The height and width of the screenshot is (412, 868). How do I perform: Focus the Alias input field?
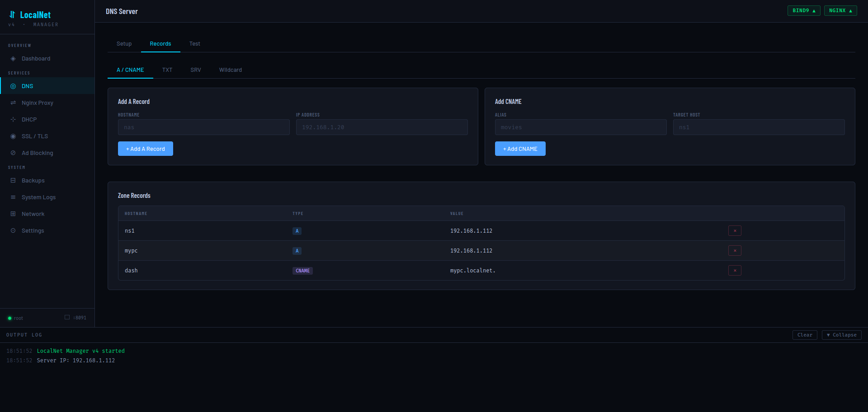[581, 127]
